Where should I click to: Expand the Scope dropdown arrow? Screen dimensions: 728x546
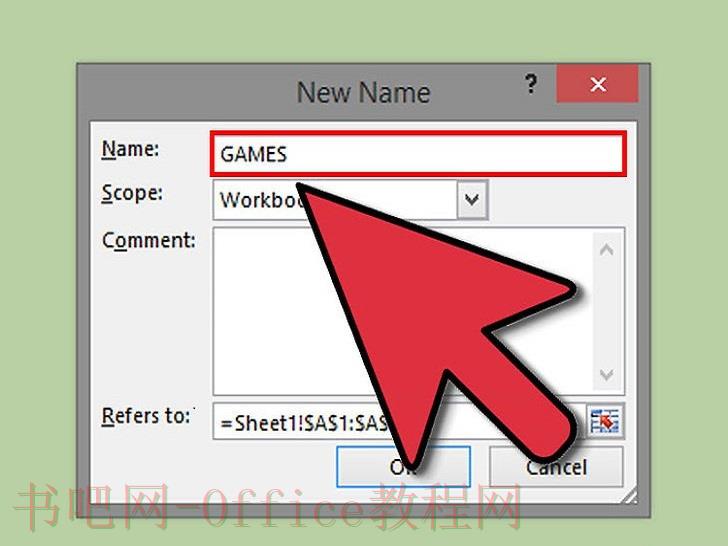[x=472, y=200]
